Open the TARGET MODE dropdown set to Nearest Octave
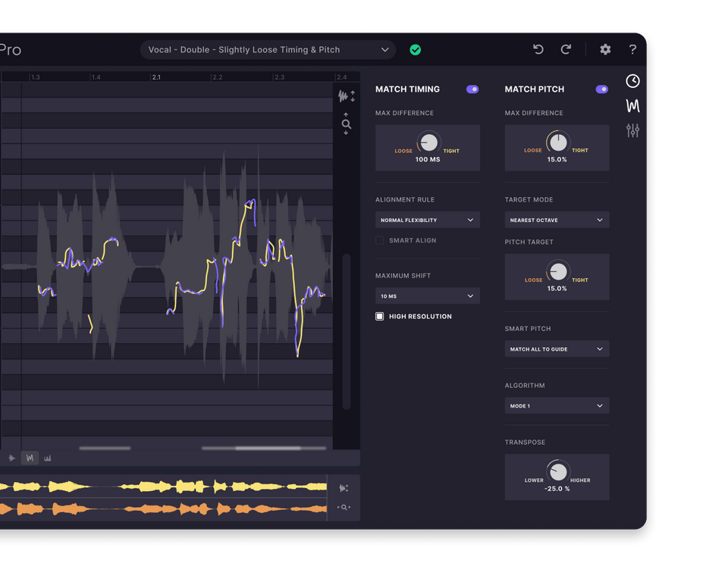 (x=557, y=219)
